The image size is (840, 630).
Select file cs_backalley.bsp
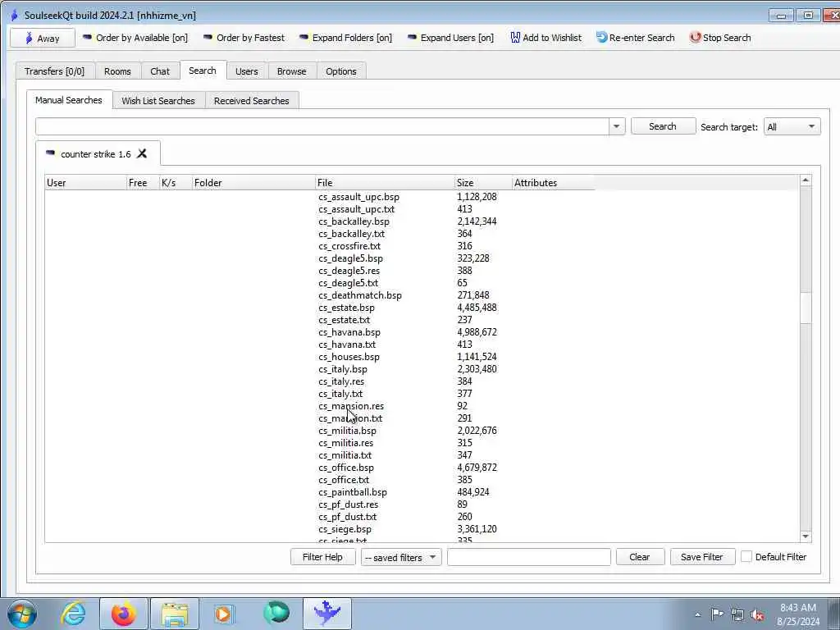[354, 221]
